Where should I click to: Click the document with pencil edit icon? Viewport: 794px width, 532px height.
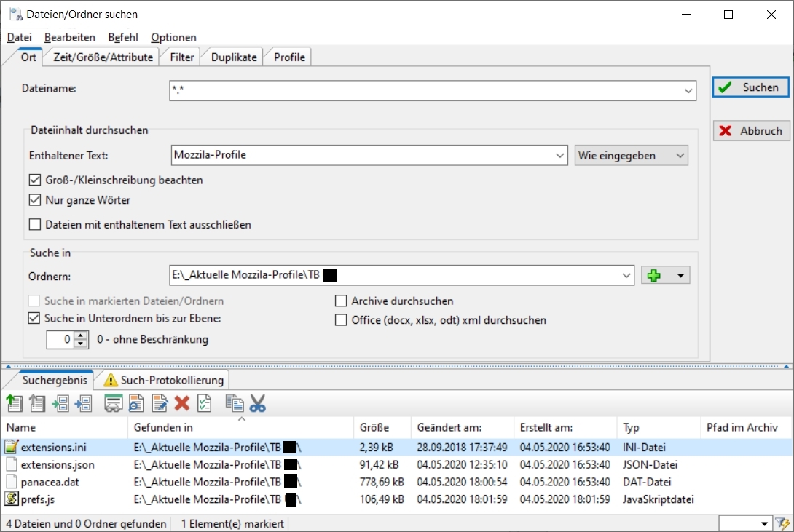pos(160,403)
